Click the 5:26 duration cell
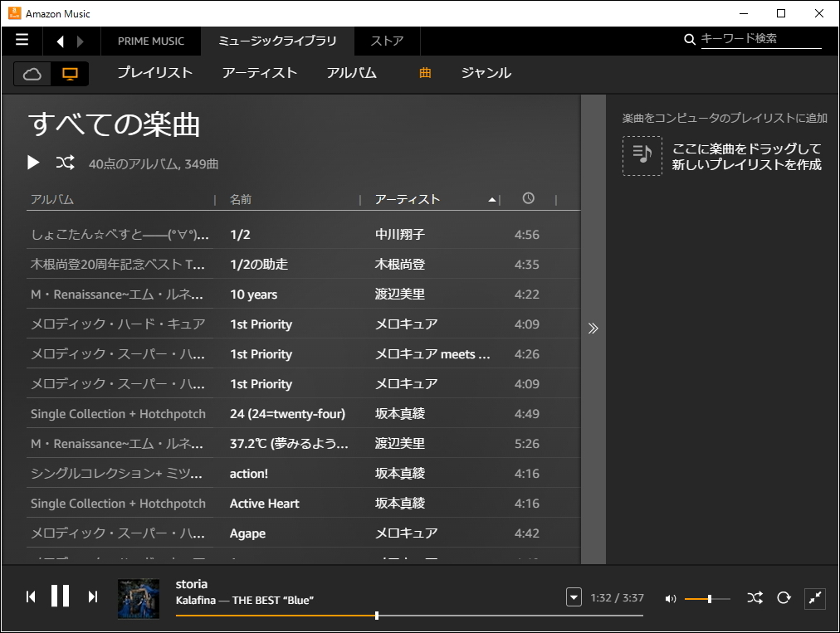Screen dimensions: 840x633 (x=526, y=443)
